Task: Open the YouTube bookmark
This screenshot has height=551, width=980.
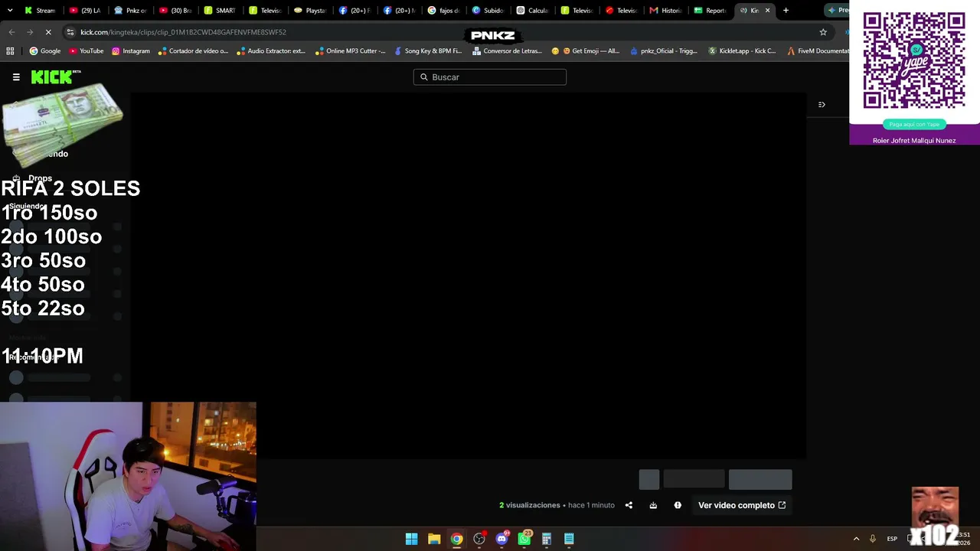Action: click(x=87, y=51)
